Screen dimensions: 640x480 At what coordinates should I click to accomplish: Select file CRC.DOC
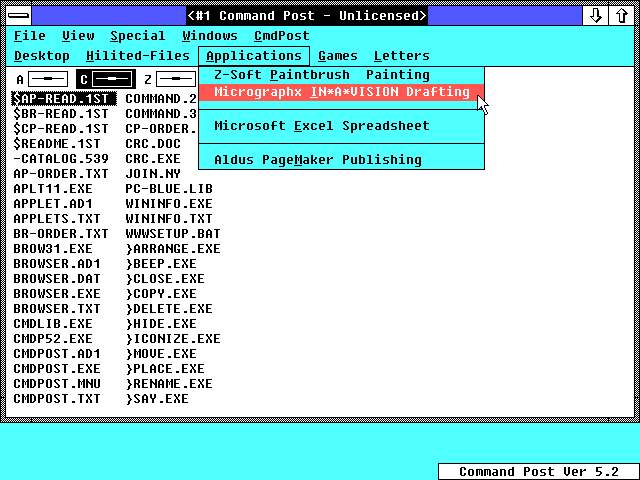pos(153,144)
